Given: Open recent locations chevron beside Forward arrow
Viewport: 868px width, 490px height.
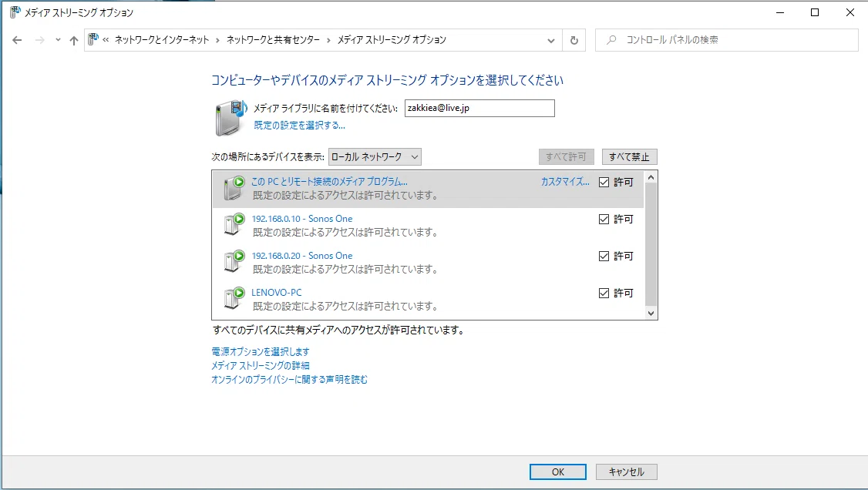Looking at the screenshot, I should pyautogui.click(x=58, y=40).
